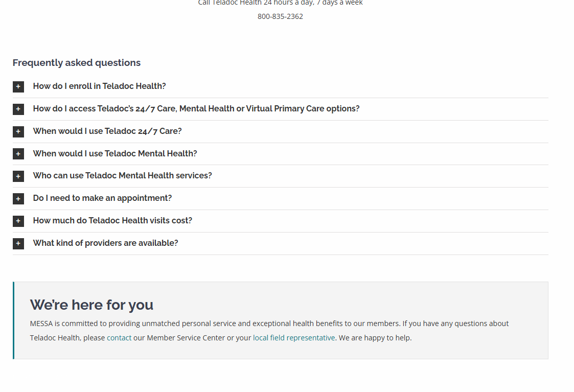Image resolution: width=574 pixels, height=392 pixels.
Task: Expand 'How do I access Teladoc's 24/7 Care' question text
Action: coord(196,109)
